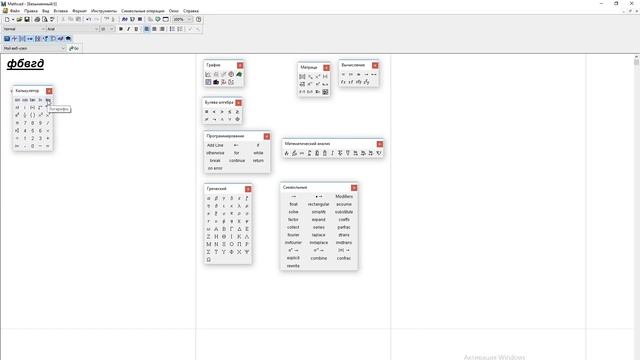Enable left text alignment
The height and width of the screenshot is (360, 640).
pos(147,29)
